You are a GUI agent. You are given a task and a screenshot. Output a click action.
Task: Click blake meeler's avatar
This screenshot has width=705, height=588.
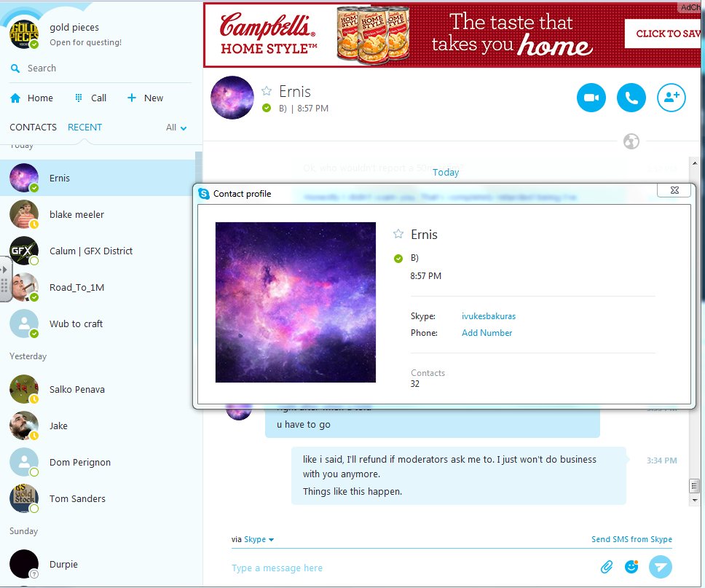point(24,214)
